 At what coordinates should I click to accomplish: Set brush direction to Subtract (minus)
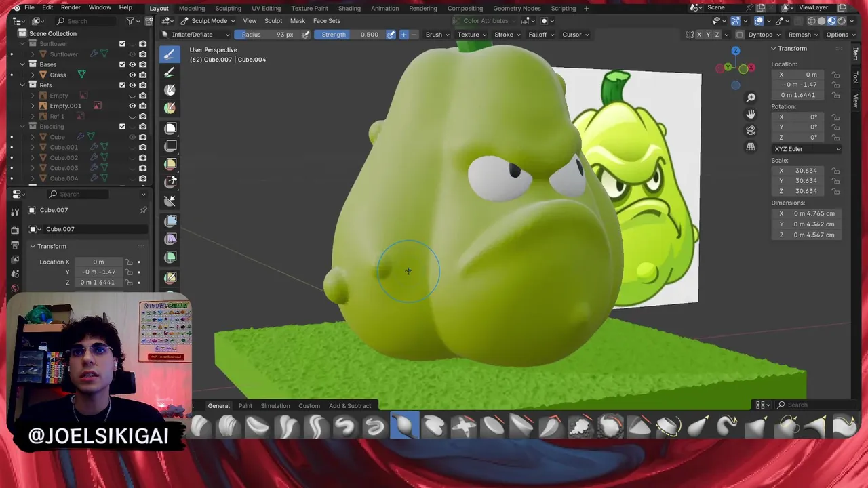point(414,35)
